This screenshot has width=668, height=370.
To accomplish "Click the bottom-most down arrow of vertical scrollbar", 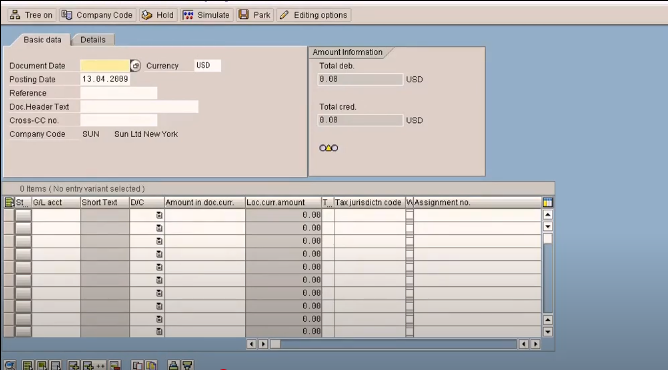I will coord(548,332).
